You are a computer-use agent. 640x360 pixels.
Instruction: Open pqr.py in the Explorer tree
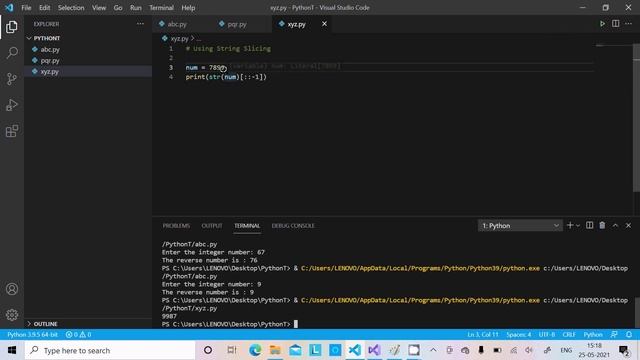pos(50,60)
